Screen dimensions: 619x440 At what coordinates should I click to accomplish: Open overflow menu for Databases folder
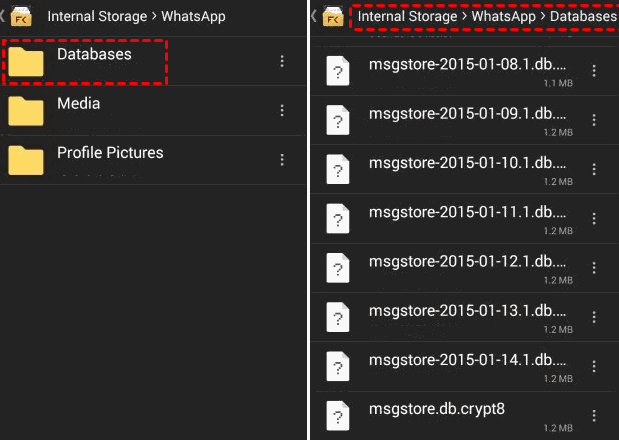282,61
